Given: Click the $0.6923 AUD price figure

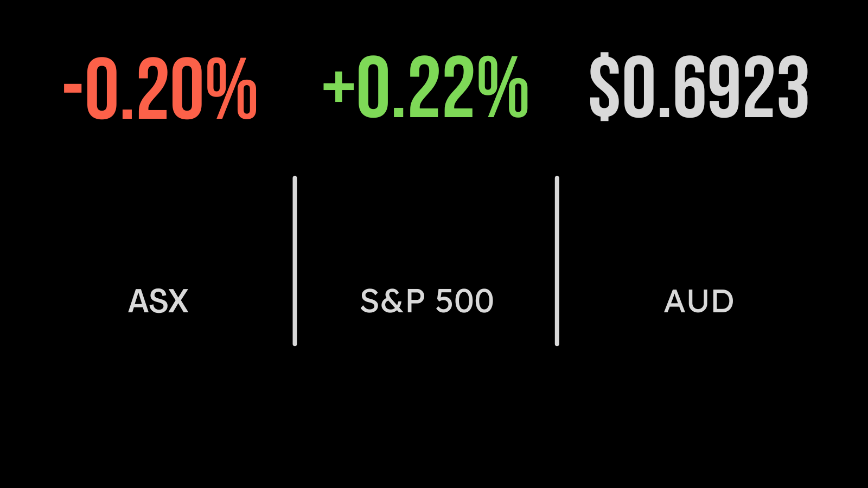Looking at the screenshot, I should 699,87.
